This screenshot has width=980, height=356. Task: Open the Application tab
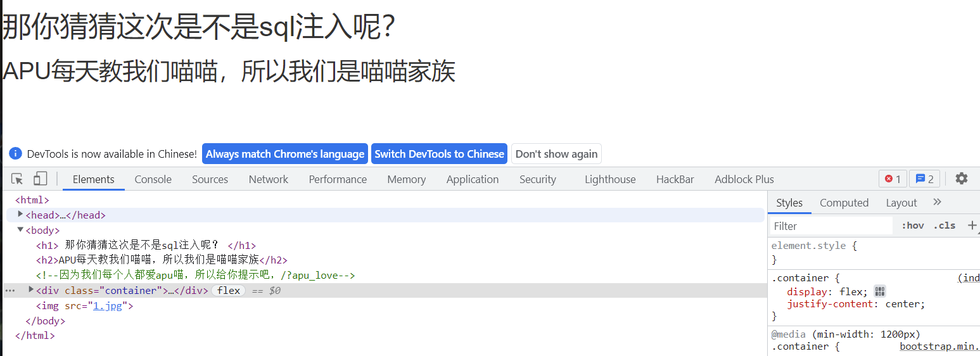473,179
